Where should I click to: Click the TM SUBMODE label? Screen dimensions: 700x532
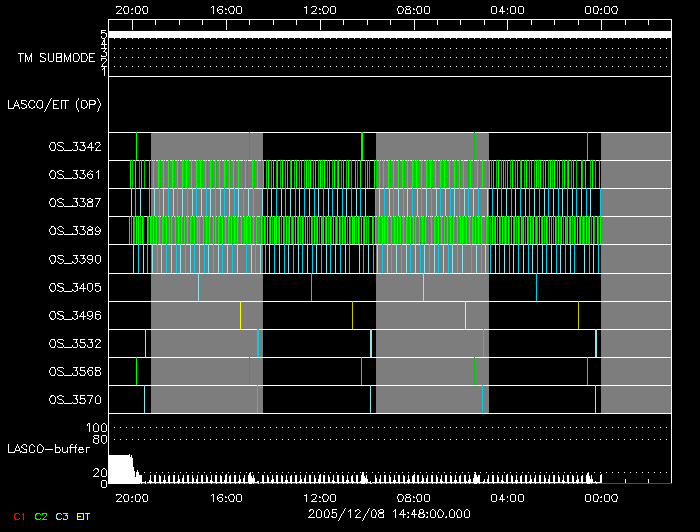pyautogui.click(x=56, y=58)
